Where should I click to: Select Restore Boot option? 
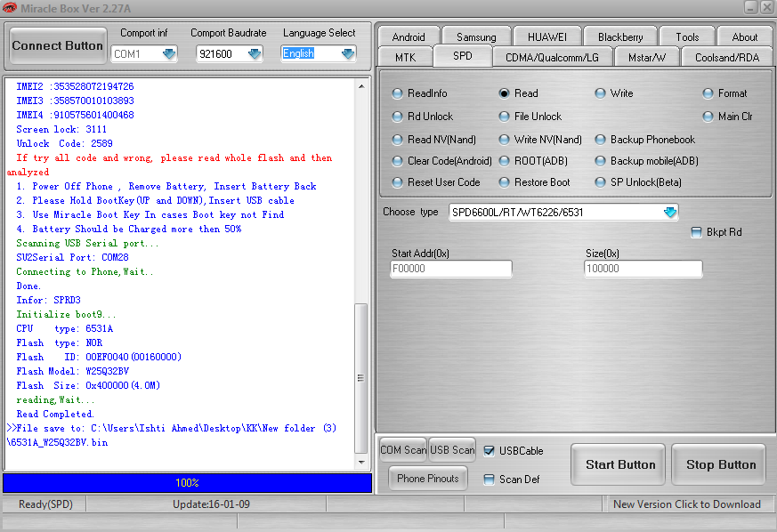click(x=535, y=182)
